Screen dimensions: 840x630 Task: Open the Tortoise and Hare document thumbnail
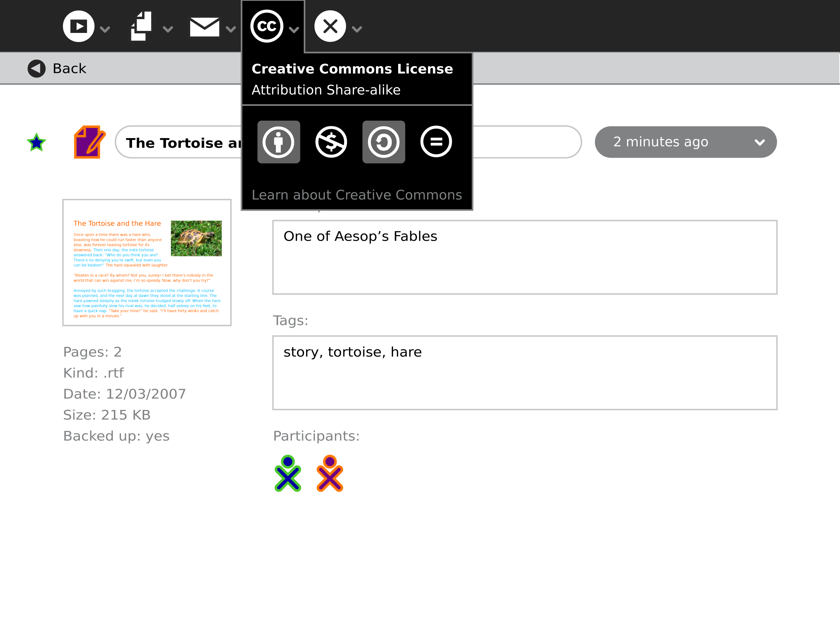point(147,262)
